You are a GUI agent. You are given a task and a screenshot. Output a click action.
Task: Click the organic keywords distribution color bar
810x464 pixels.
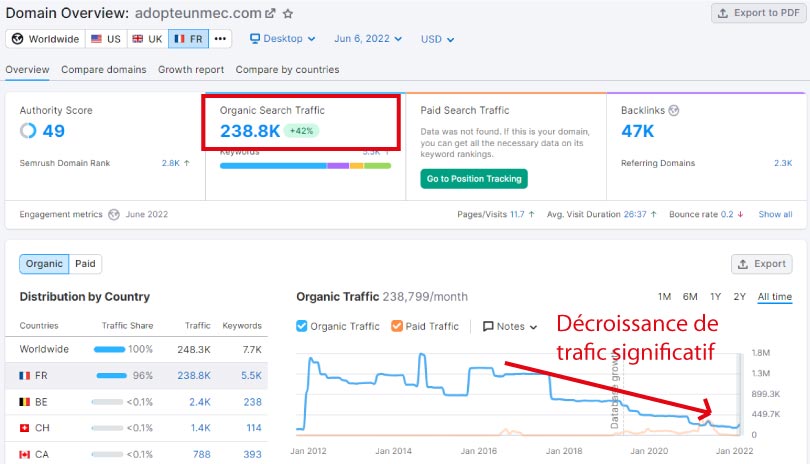(x=305, y=166)
